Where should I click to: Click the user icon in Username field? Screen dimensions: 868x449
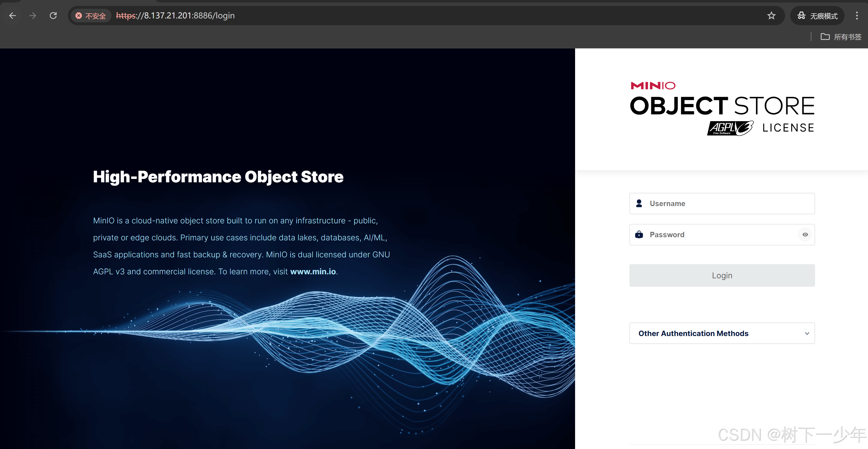pos(639,203)
